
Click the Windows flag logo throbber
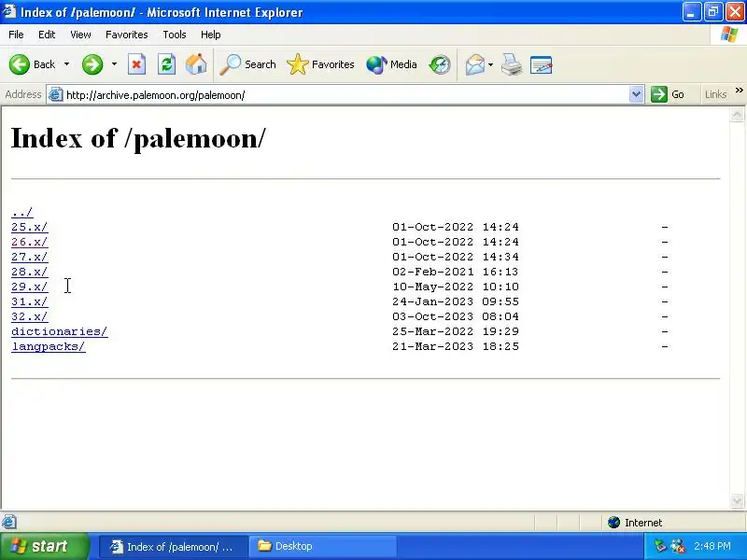tap(729, 35)
